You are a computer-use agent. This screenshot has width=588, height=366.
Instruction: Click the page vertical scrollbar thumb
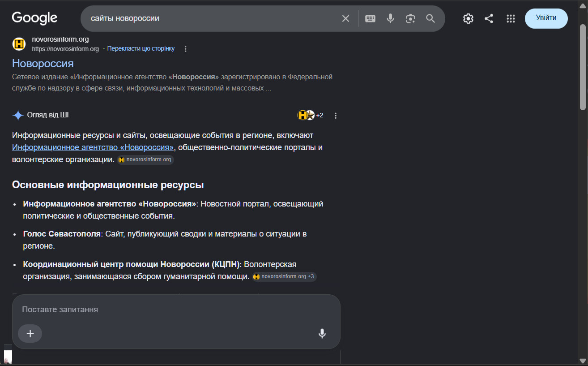583,67
